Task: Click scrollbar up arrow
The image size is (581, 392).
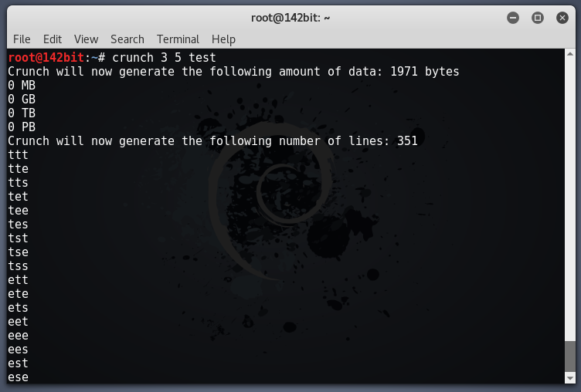Action: click(x=570, y=54)
